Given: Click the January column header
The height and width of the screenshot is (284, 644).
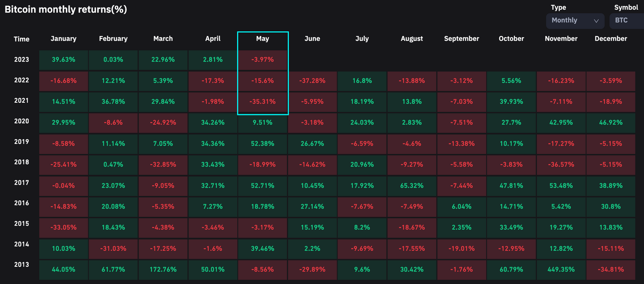Looking at the screenshot, I should [x=63, y=39].
